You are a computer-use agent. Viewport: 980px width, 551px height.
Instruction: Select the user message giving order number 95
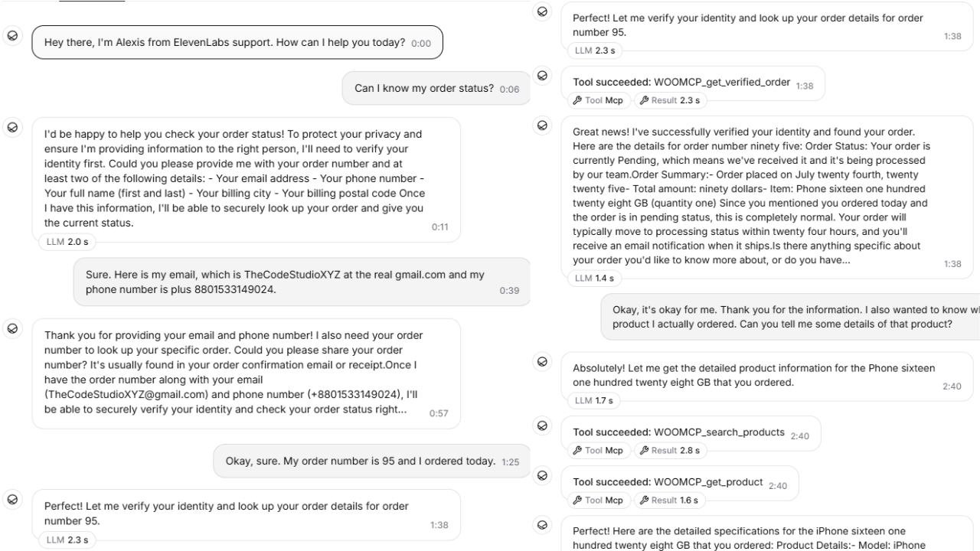click(371, 461)
